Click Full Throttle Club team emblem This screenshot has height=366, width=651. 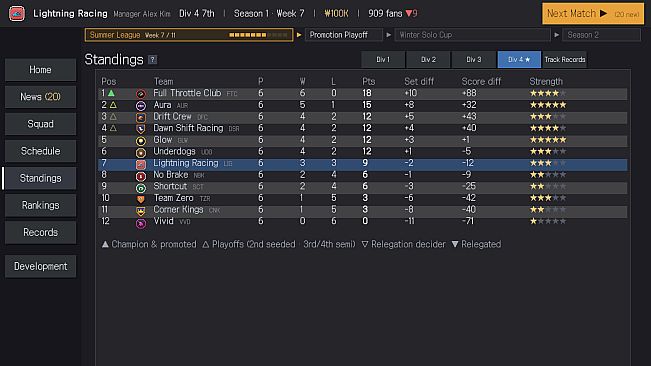point(141,94)
